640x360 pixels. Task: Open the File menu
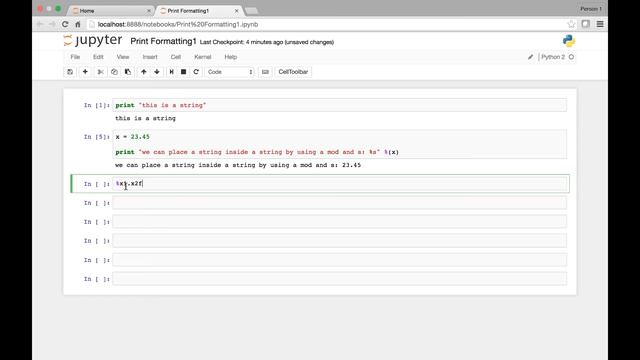pyautogui.click(x=75, y=57)
